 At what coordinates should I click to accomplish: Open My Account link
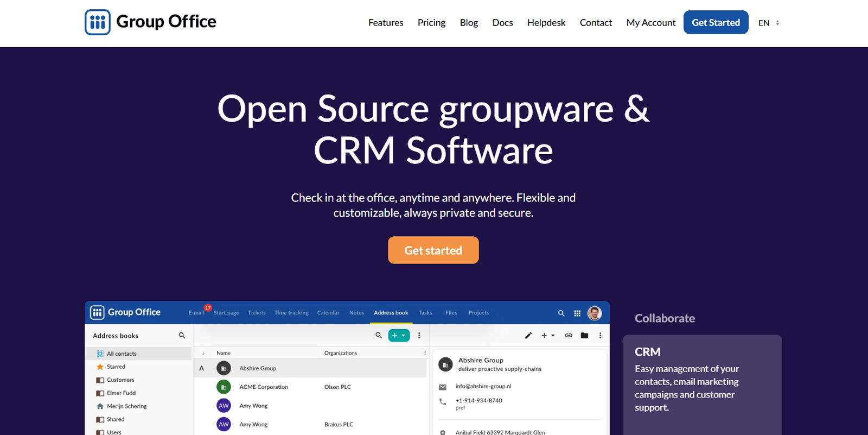click(x=651, y=23)
